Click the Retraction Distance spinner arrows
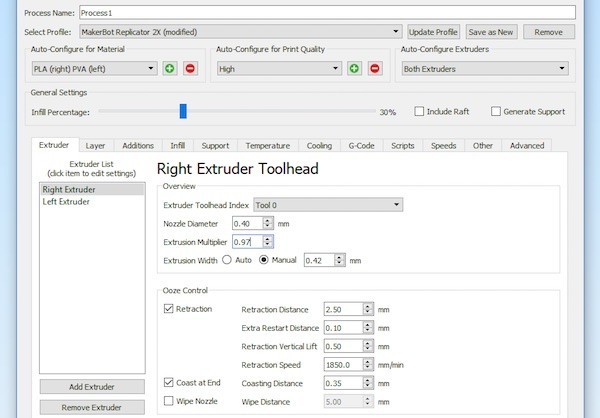Viewport: 600px width, 418px height. tap(368, 309)
